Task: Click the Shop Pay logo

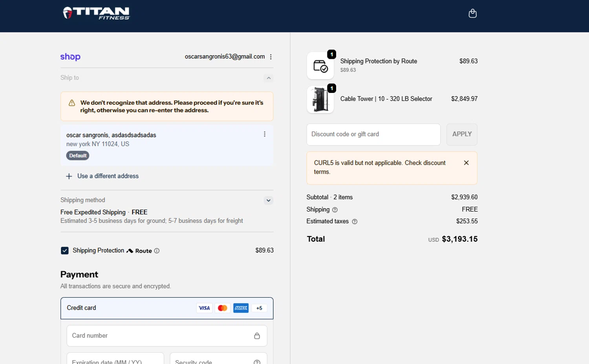Action: 70,57
